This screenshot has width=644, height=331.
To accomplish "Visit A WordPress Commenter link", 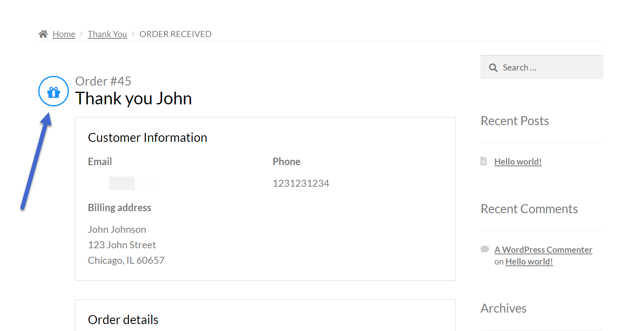I will coord(543,250).
